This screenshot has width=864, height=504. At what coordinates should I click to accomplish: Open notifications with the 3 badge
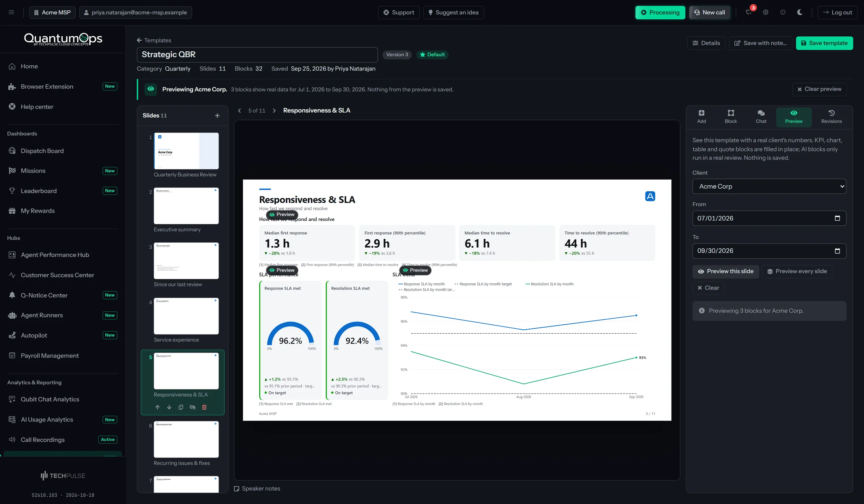point(749,12)
